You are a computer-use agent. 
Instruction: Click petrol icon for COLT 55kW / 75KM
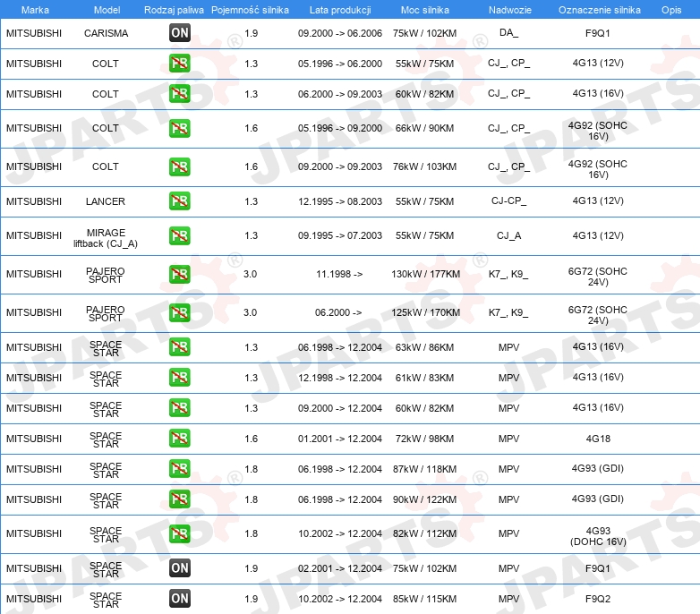pos(180,64)
